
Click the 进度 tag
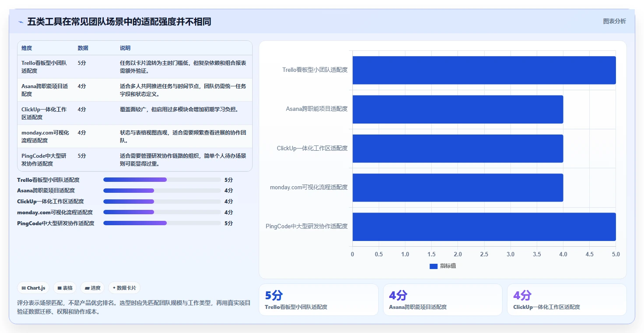[92, 288]
